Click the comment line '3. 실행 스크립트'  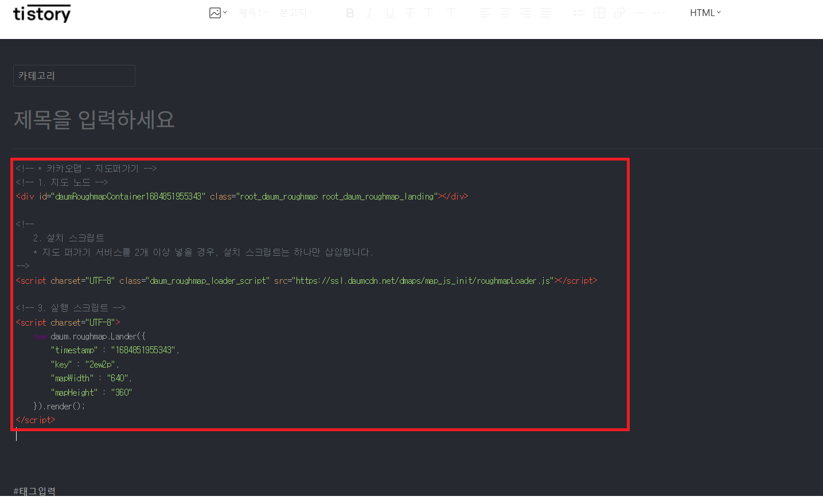point(71,308)
